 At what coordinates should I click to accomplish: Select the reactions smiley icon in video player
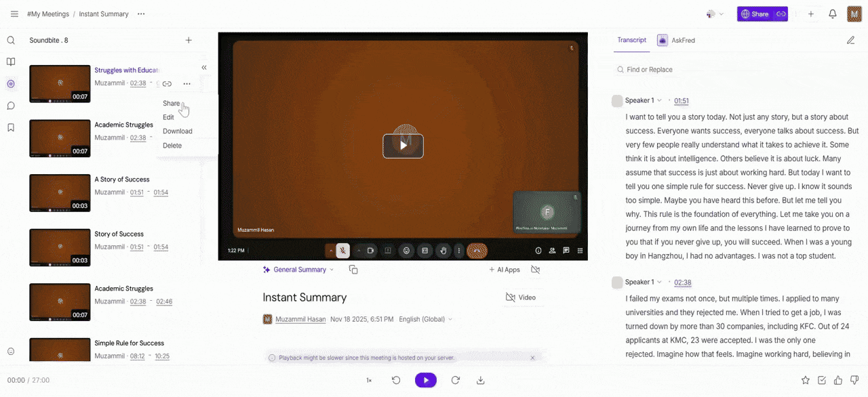[406, 250]
